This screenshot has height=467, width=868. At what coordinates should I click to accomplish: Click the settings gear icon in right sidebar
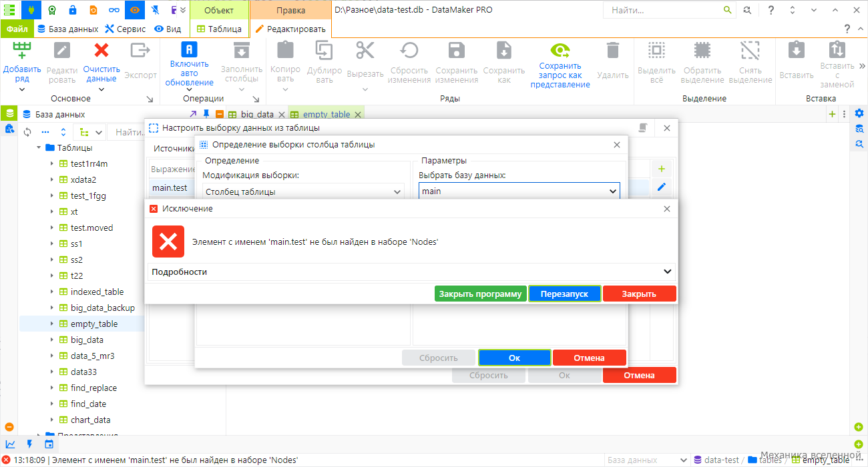(859, 113)
